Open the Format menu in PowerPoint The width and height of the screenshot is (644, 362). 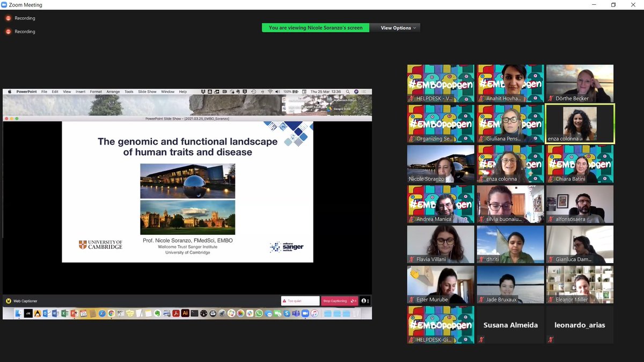tap(96, 92)
